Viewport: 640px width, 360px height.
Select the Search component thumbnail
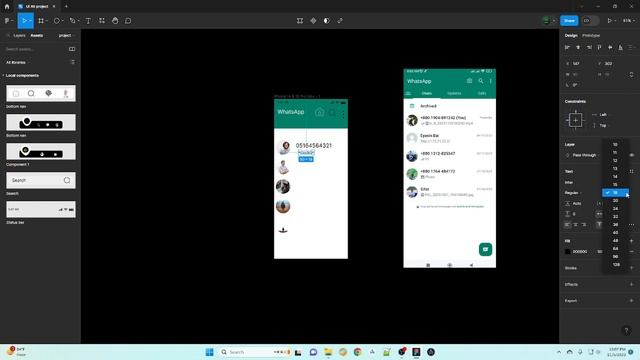point(41,180)
